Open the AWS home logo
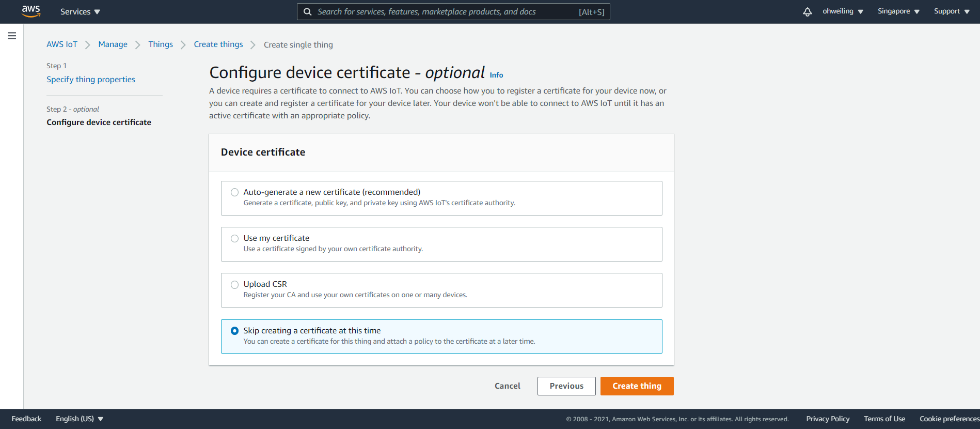 [x=31, y=11]
